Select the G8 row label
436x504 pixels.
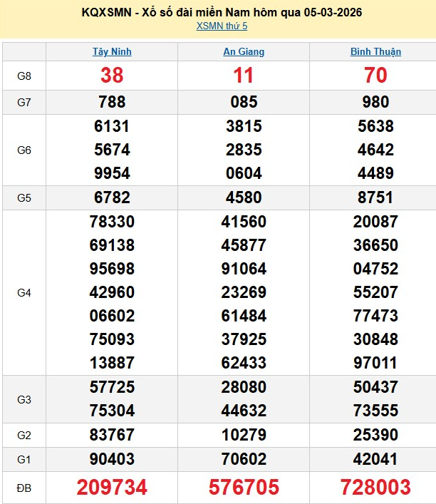pos(24,76)
